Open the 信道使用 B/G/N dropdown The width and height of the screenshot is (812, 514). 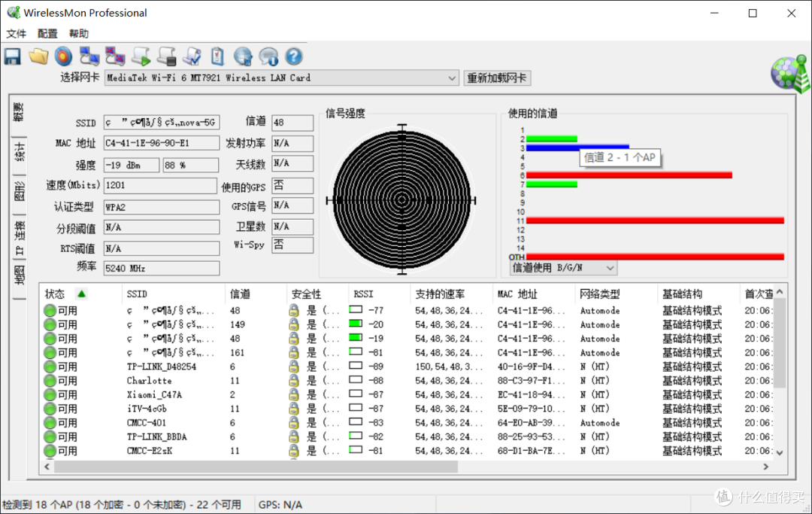coord(563,268)
